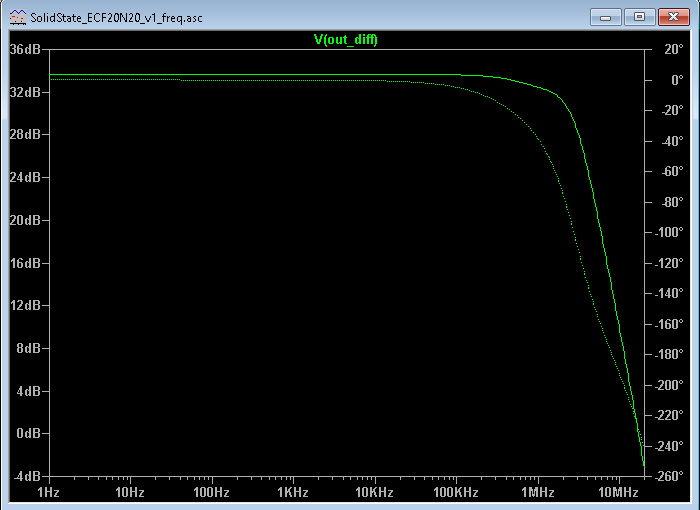The width and height of the screenshot is (700, 510).
Task: Click the 20° label on phase axis
Action: 673,48
